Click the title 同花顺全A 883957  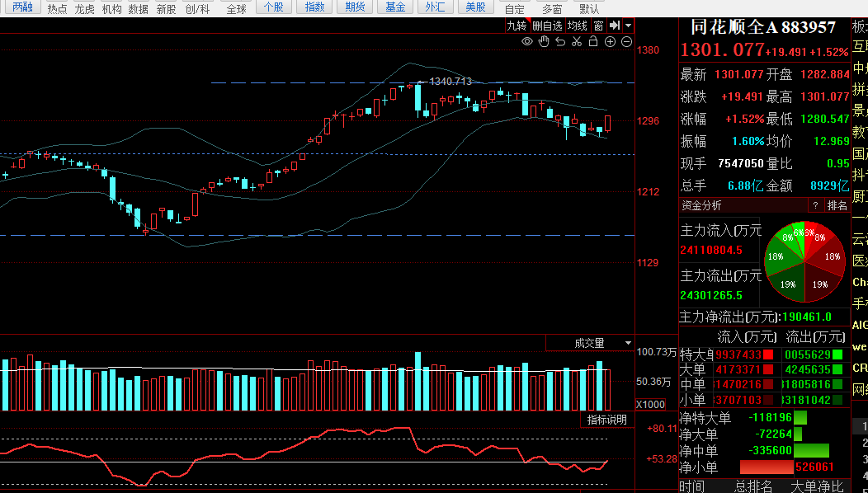(763, 27)
